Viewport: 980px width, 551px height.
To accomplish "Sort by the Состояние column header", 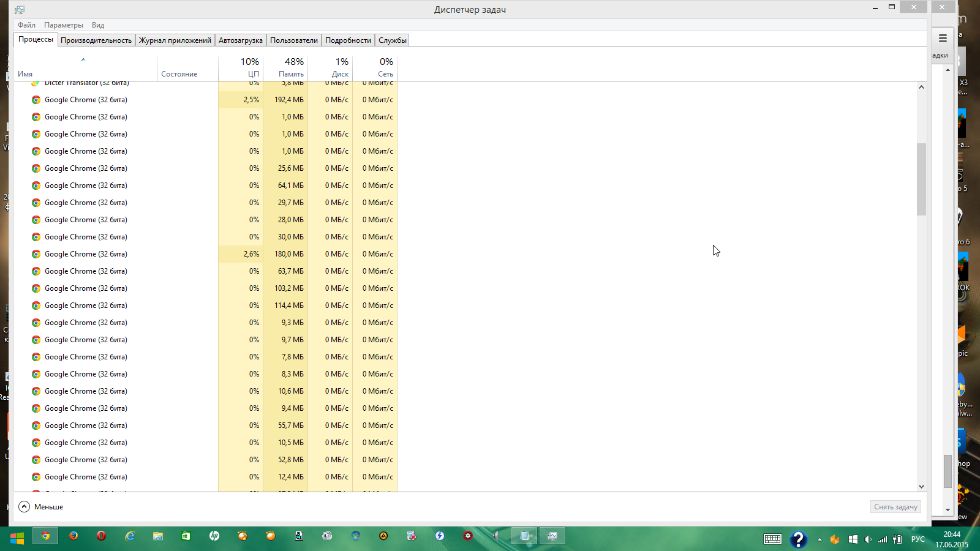I will 187,67.
